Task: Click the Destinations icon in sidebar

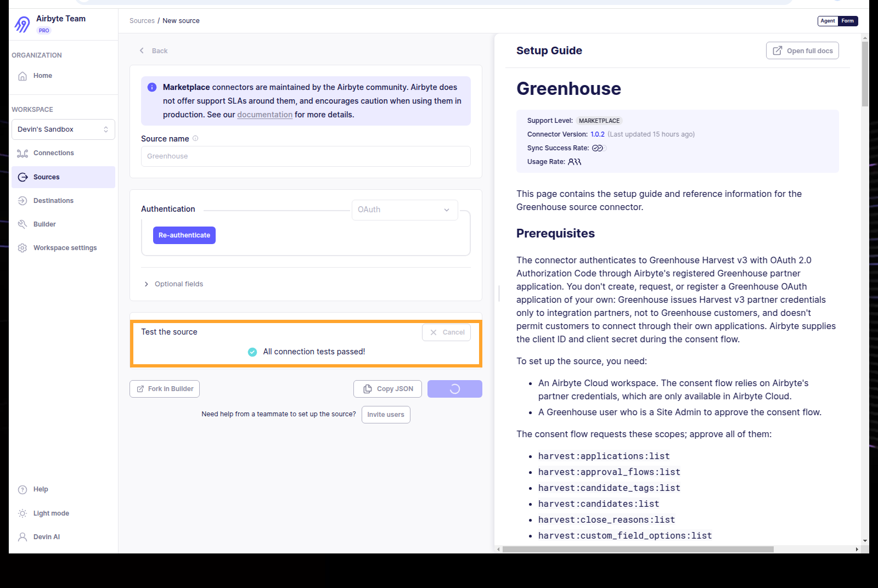Action: (22, 201)
